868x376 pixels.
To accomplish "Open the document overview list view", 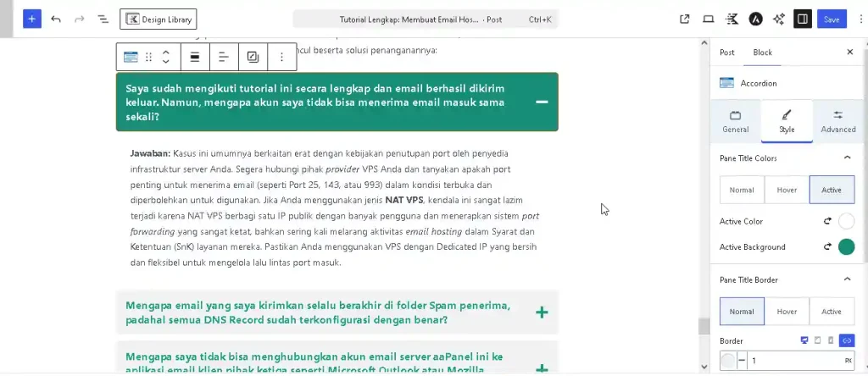I will 103,19.
